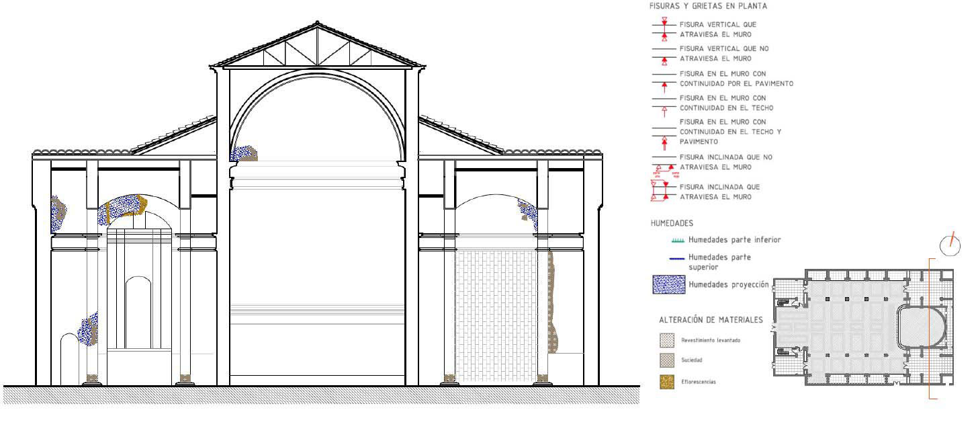Select the ALTERACIÓN DE MATERIALES heading

(x=711, y=320)
